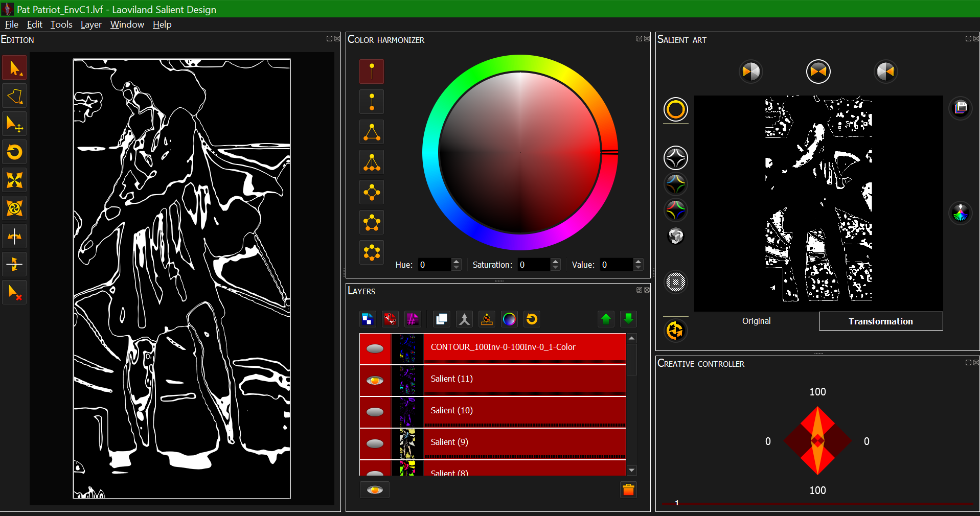
Task: Click the checkered circle icon
Action: pos(675,282)
